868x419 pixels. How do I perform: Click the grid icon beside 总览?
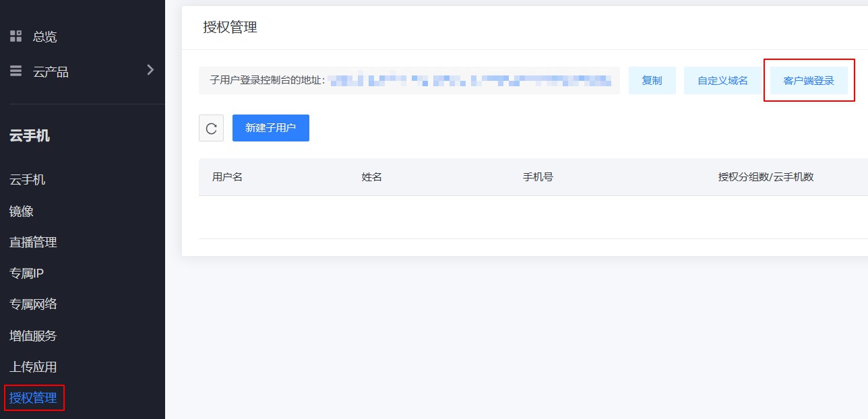click(x=15, y=36)
